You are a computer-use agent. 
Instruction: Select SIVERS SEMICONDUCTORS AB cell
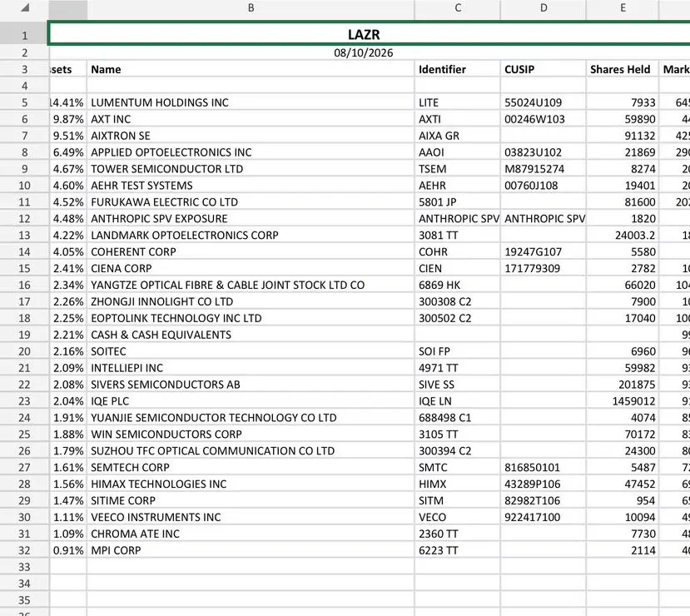(251, 385)
